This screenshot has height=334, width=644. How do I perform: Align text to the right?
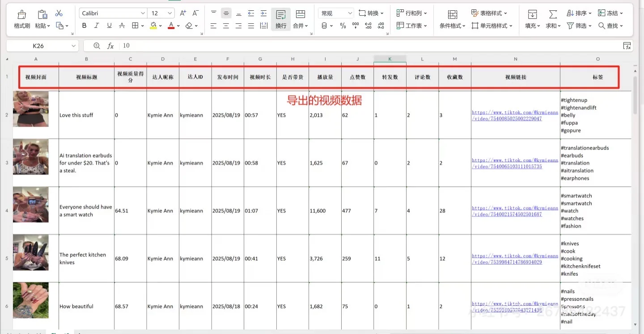[x=239, y=26]
